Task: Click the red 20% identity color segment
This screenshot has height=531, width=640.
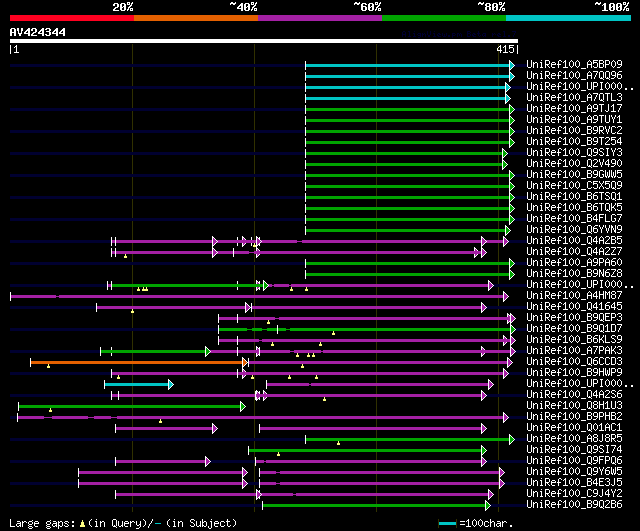Action: [x=72, y=18]
